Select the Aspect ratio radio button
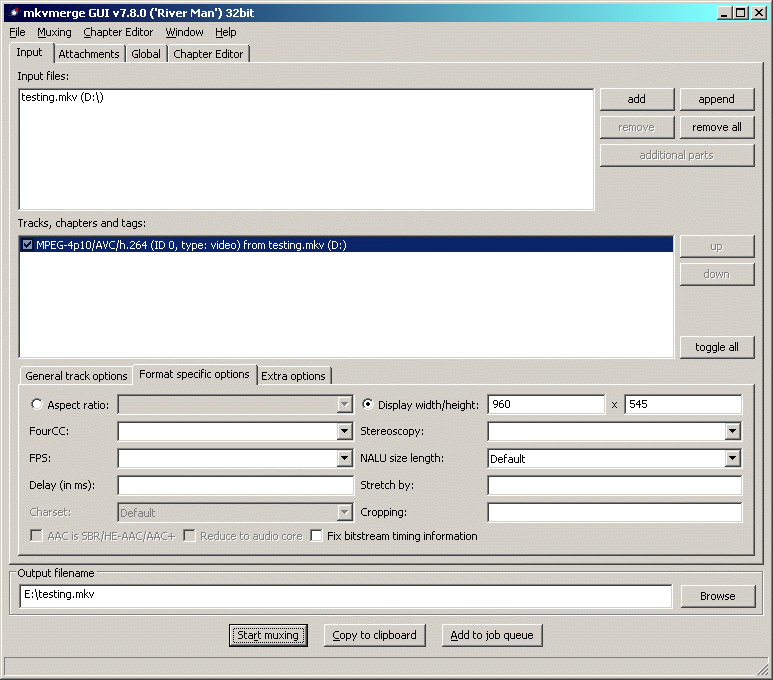The width and height of the screenshot is (773, 680). coord(36,404)
